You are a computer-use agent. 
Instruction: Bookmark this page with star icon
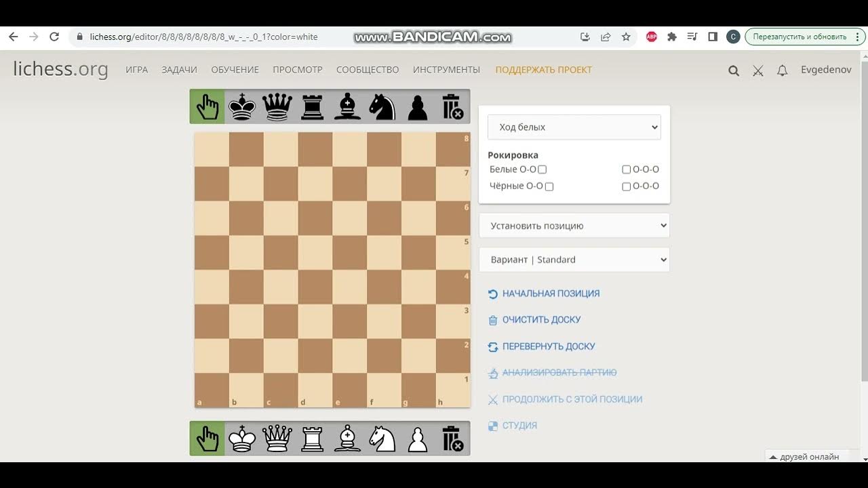click(626, 37)
